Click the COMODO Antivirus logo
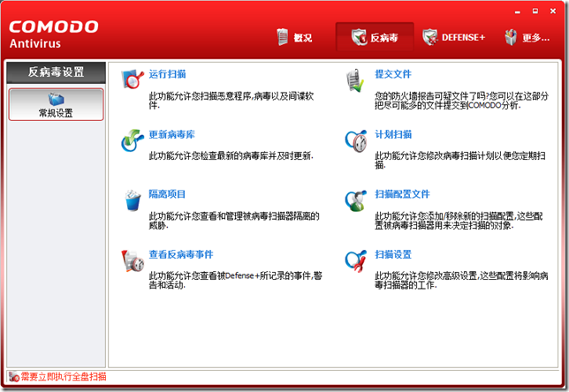 [x=53, y=34]
